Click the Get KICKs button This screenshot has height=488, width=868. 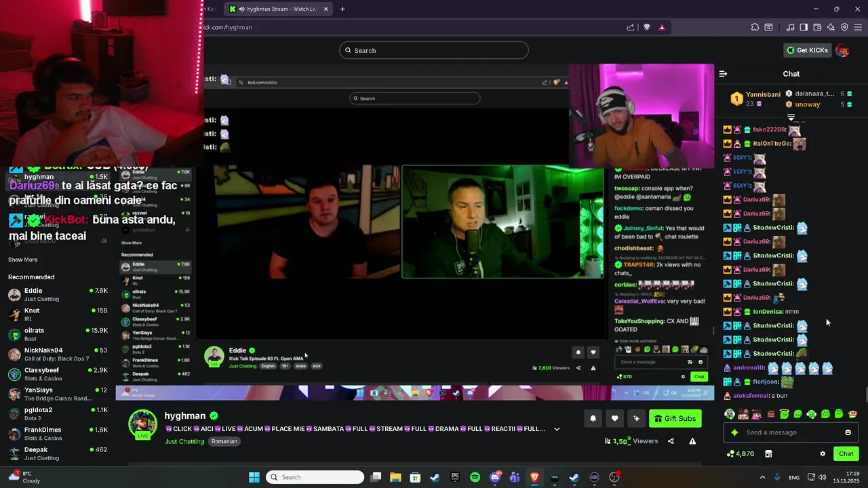807,50
